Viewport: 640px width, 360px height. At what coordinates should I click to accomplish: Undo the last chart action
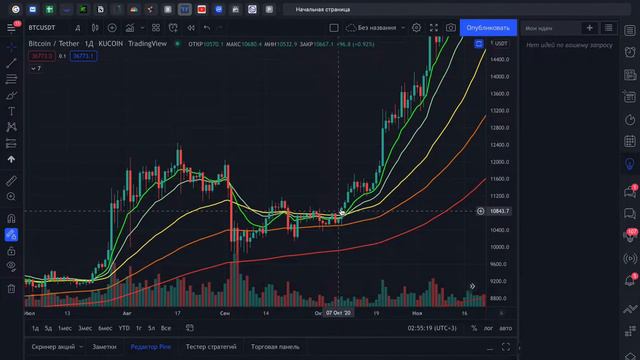coord(207,28)
